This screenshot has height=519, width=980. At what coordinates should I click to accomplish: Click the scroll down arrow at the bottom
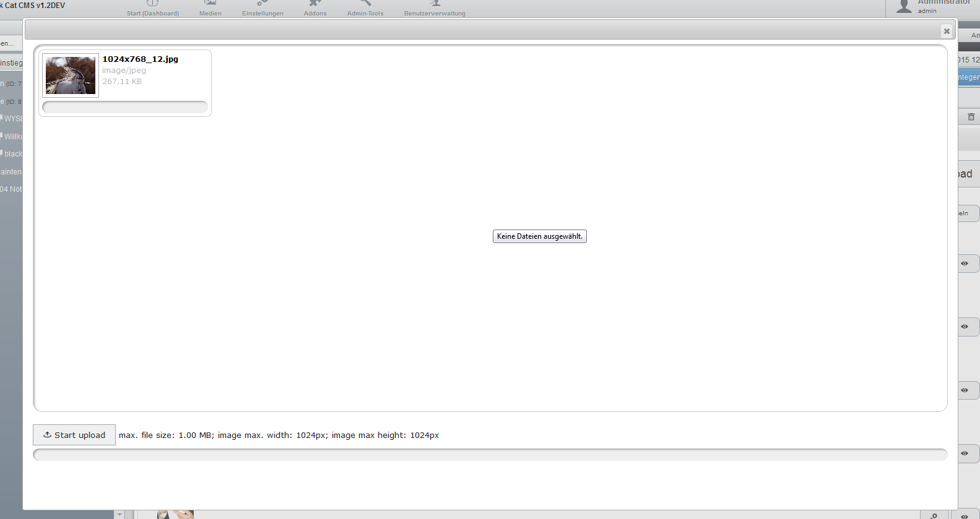click(x=119, y=514)
